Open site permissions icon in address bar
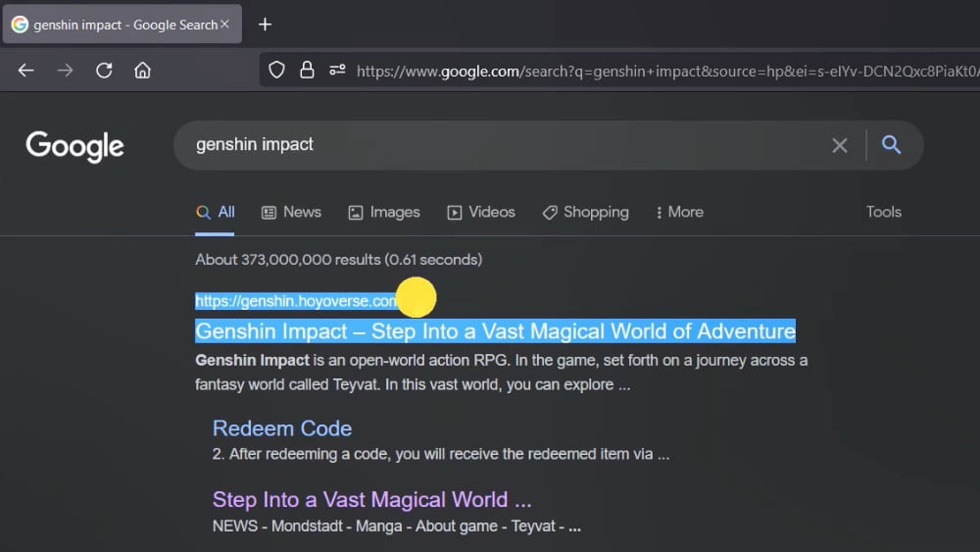 (337, 71)
